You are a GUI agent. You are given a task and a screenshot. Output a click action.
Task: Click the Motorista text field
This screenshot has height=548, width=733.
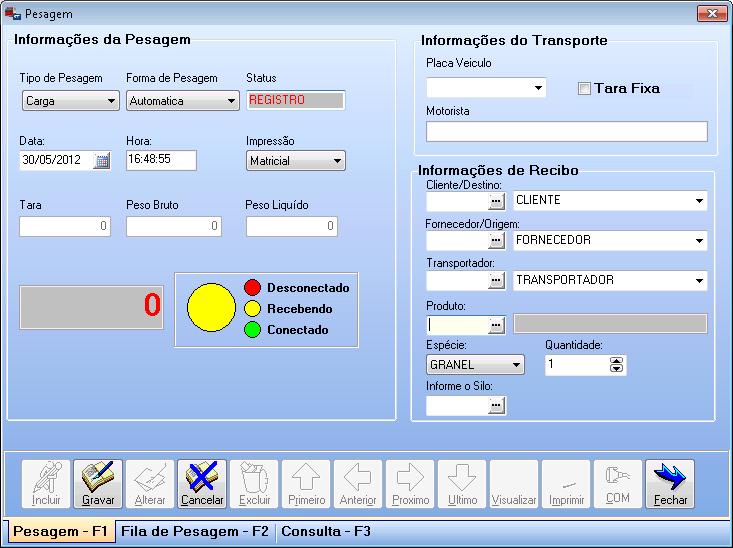pos(566,131)
